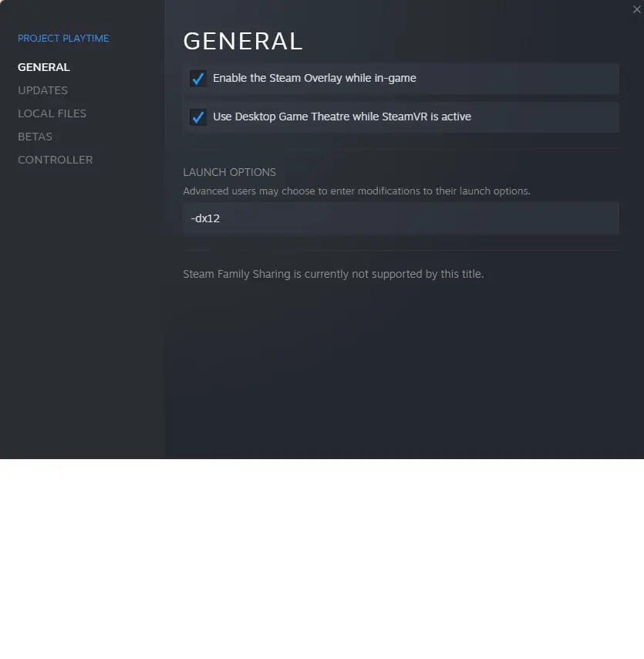Click the LAUNCH OPTIONS section heading
644x659 pixels.
coord(229,172)
